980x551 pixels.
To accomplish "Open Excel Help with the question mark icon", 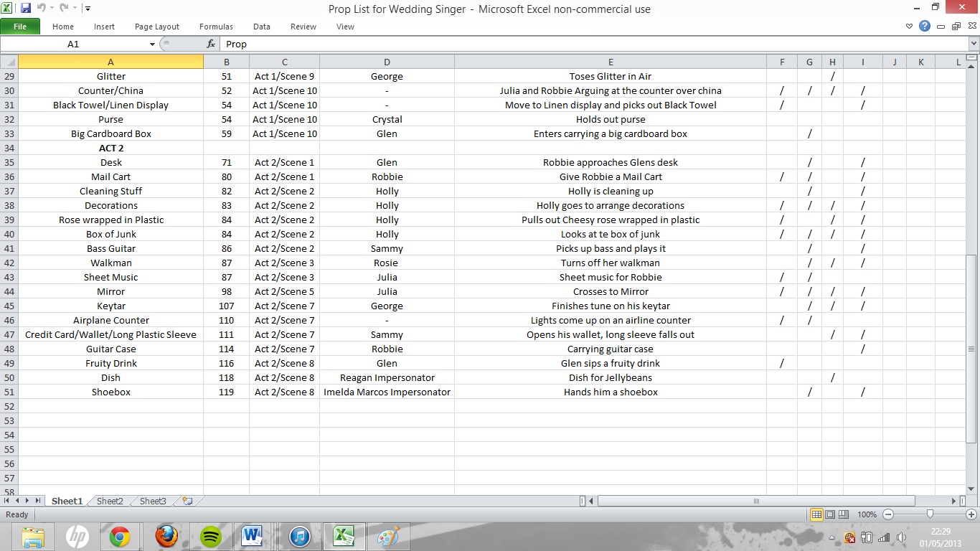I will 924,26.
